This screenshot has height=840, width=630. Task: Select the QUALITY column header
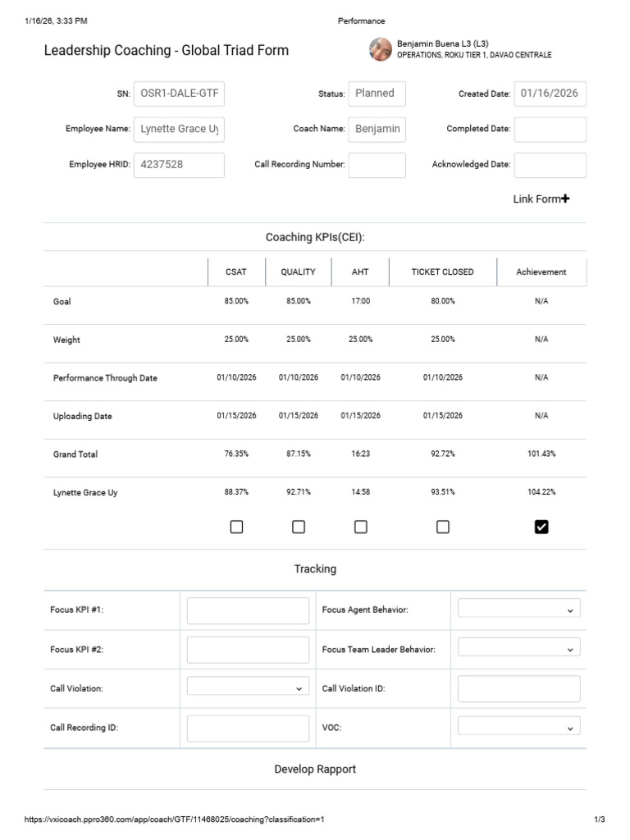coord(299,272)
